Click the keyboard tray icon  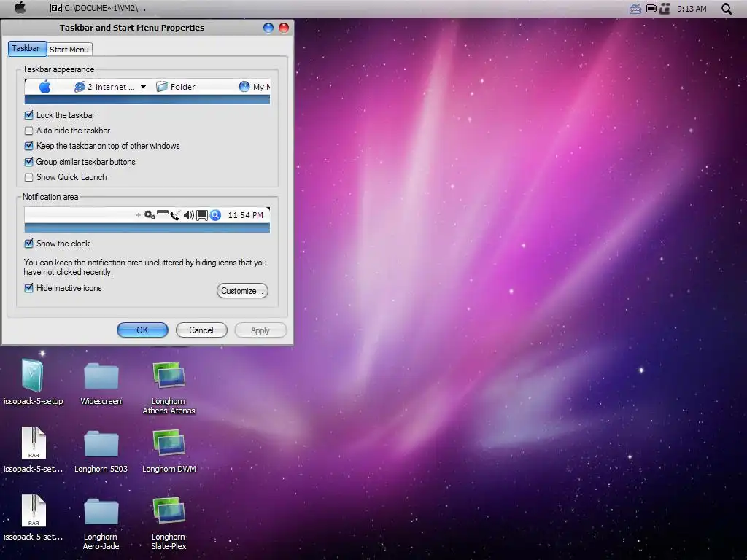coord(635,9)
